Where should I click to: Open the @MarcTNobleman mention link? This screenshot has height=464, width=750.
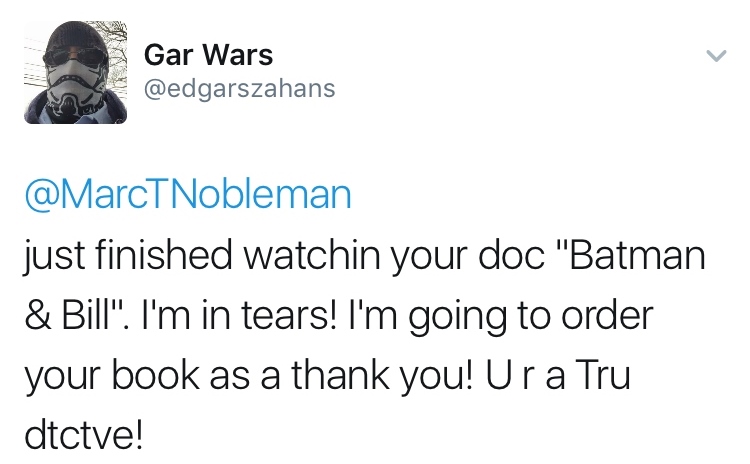(x=186, y=194)
